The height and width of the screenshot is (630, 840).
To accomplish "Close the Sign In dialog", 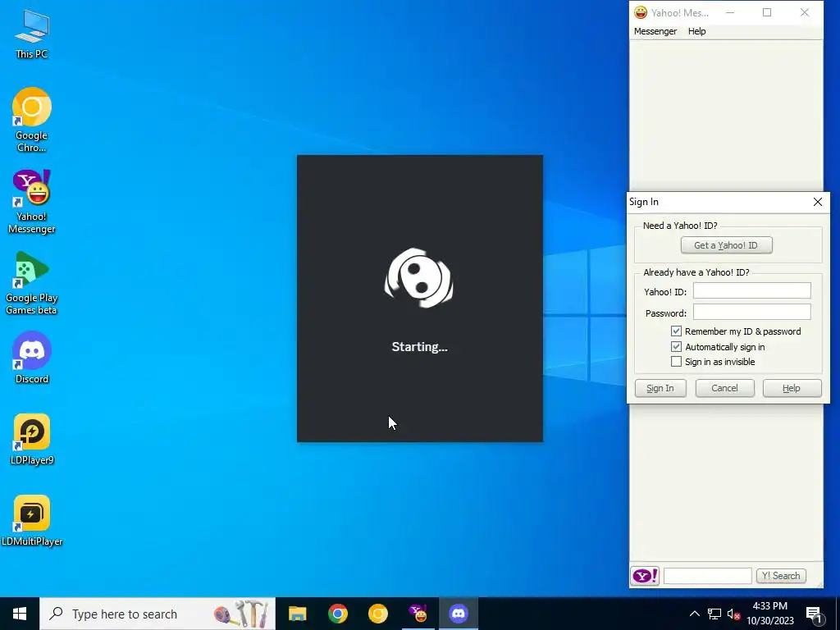I will (x=818, y=202).
